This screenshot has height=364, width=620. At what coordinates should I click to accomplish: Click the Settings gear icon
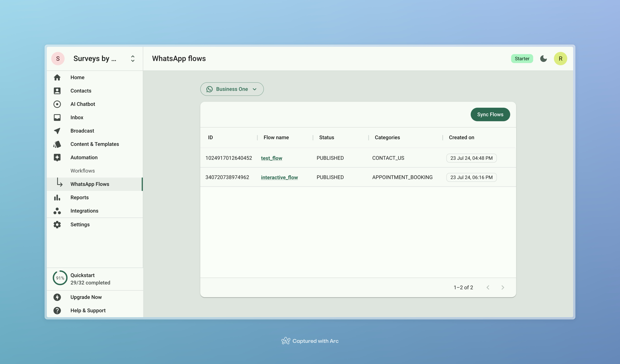pyautogui.click(x=57, y=224)
